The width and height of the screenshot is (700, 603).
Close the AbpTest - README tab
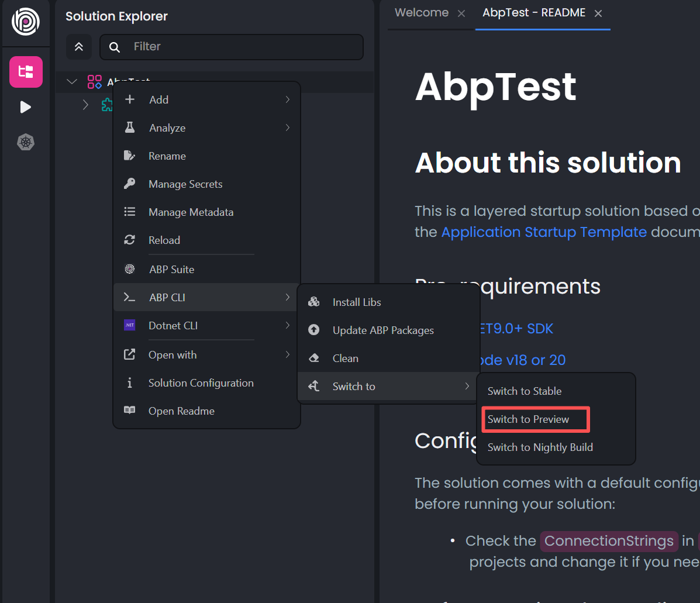(x=598, y=13)
